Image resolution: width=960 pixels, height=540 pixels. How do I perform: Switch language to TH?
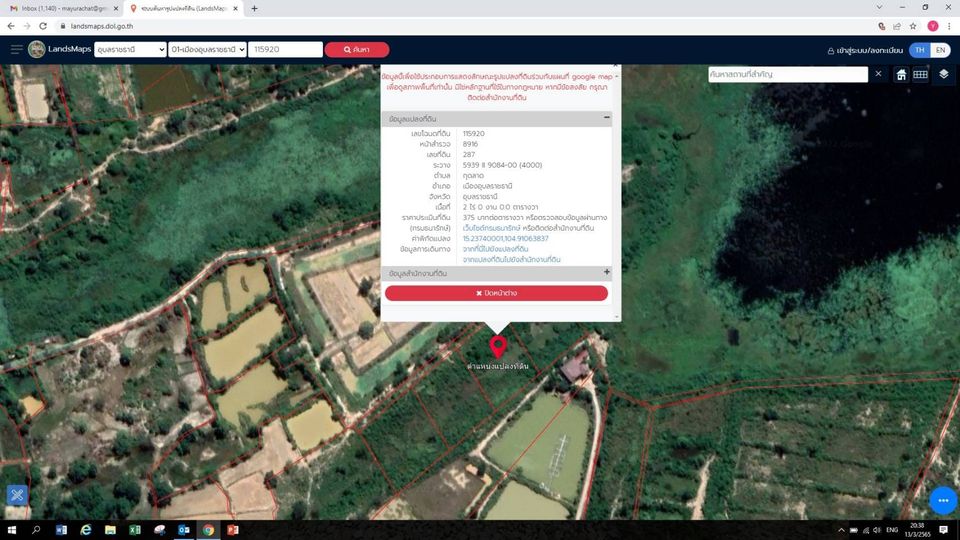pyautogui.click(x=919, y=50)
